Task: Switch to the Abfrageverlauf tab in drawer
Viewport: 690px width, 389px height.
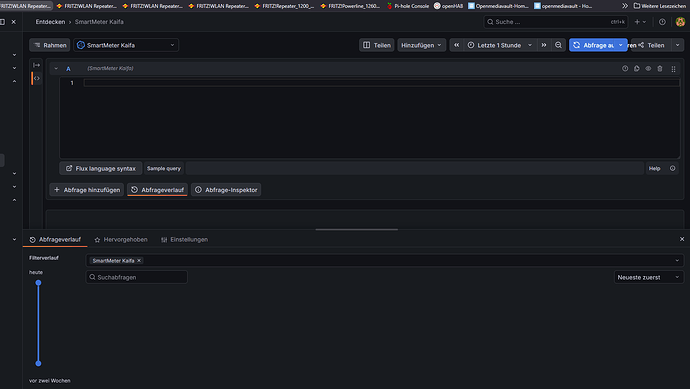Action: pos(55,239)
